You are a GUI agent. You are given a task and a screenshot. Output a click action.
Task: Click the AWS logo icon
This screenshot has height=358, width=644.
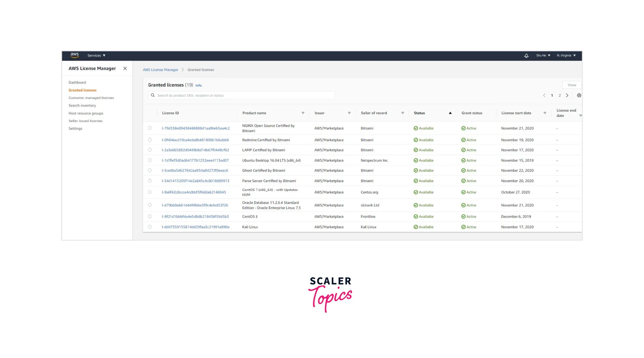(x=75, y=55)
